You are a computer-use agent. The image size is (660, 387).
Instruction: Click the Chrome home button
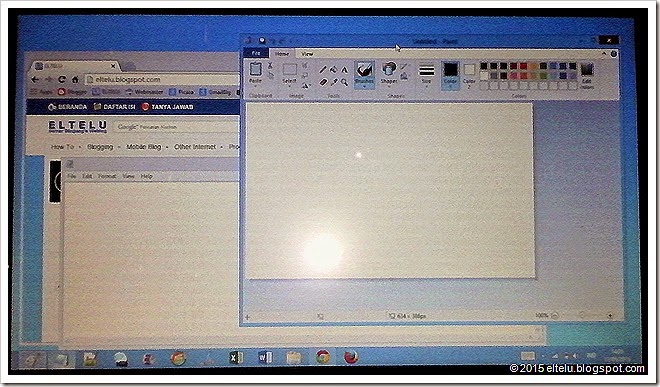(x=75, y=79)
